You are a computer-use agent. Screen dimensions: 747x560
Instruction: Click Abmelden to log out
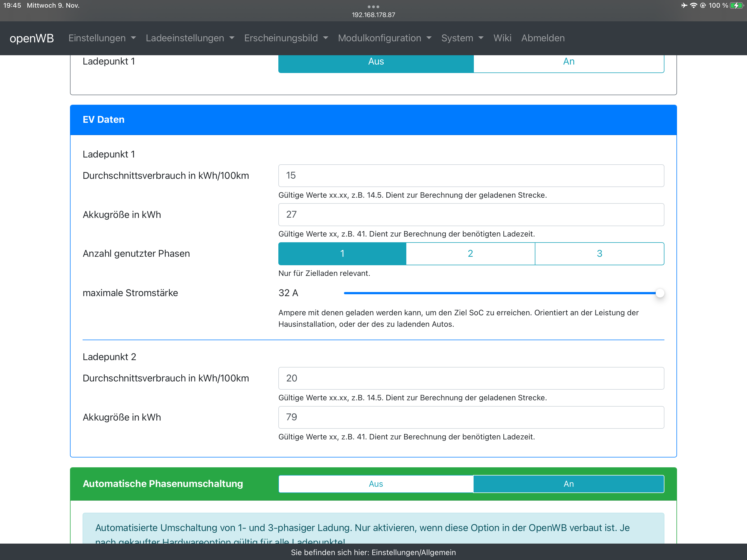click(543, 38)
